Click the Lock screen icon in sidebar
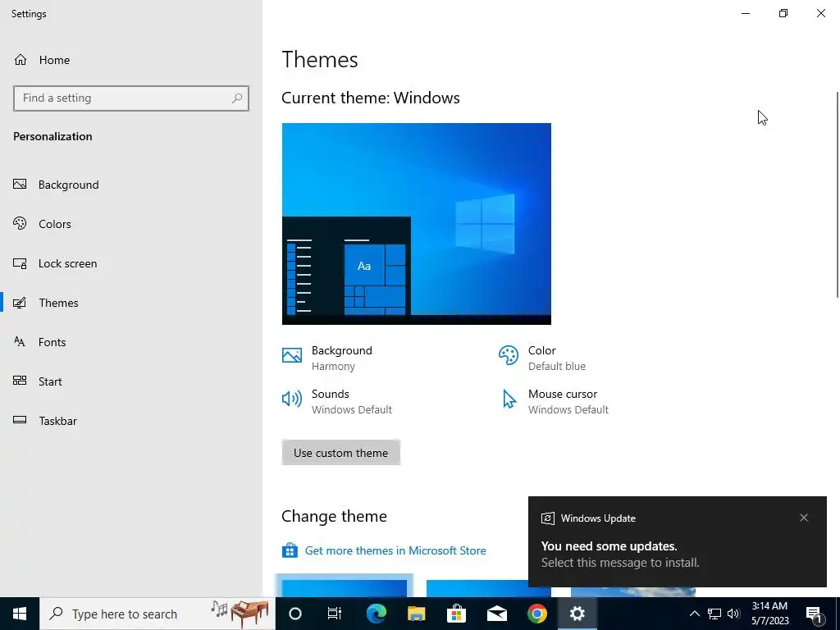This screenshot has width=840, height=630. pos(20,263)
